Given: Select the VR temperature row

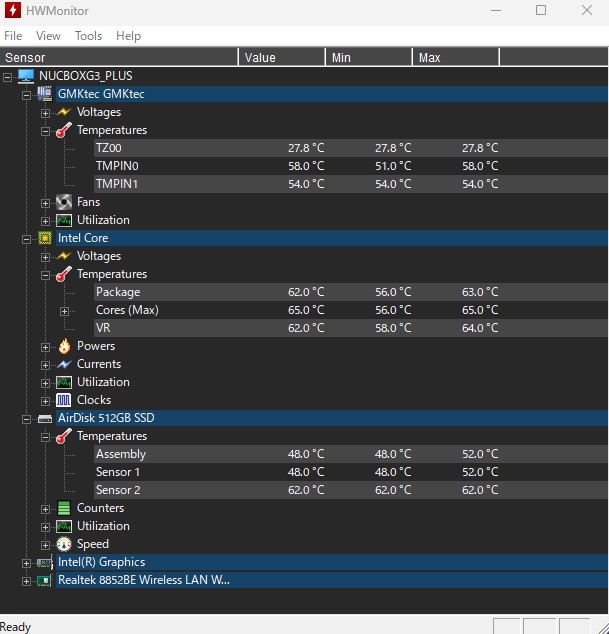Looking at the screenshot, I should (351, 328).
